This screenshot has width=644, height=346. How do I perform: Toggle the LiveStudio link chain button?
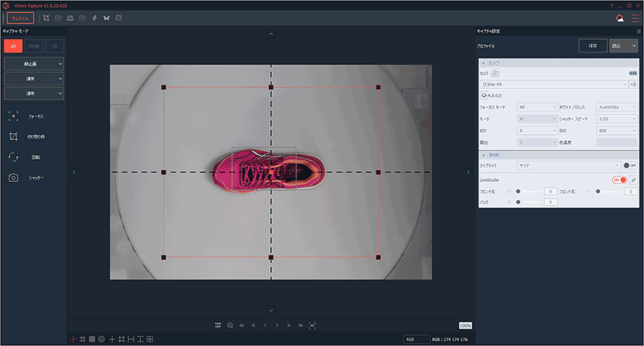634,180
